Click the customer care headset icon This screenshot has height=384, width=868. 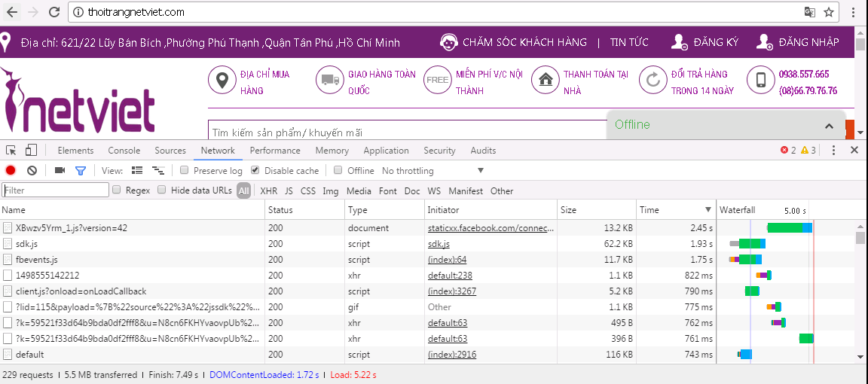point(448,42)
